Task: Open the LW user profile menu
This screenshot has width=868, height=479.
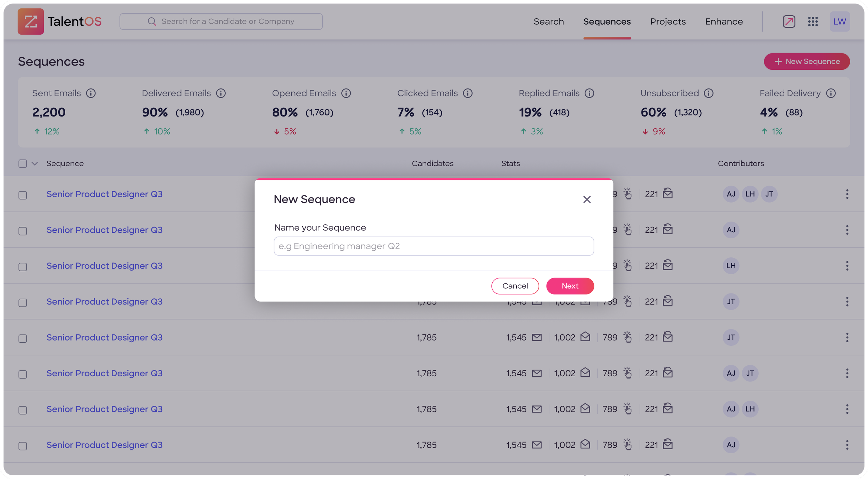Action: coord(839,22)
